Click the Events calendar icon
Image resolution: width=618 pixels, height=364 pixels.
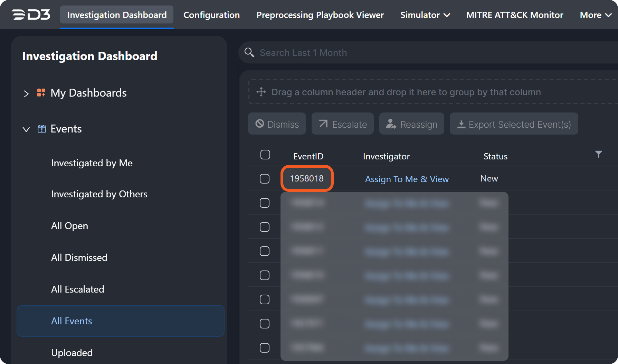click(x=41, y=129)
